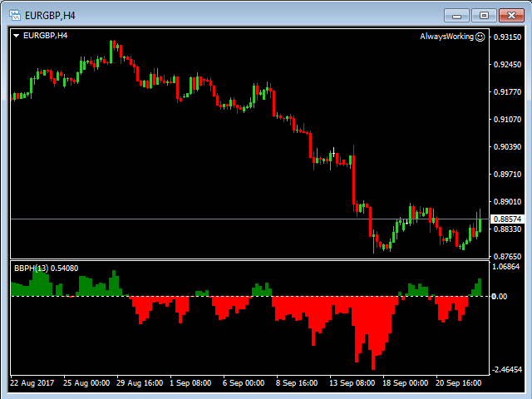The width and height of the screenshot is (532, 399).
Task: Click the 0.87650 price scale label
Action: [507, 256]
